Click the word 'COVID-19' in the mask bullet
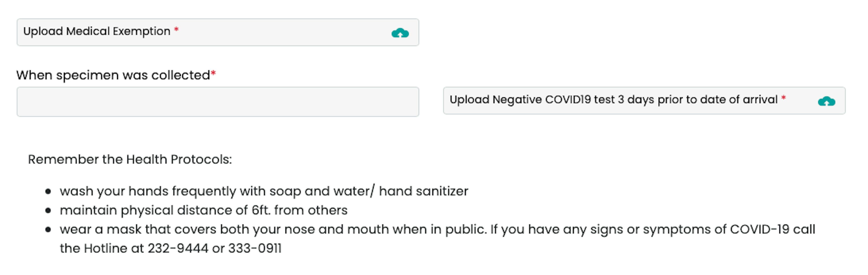This screenshot has width=868, height=275. pos(759,230)
